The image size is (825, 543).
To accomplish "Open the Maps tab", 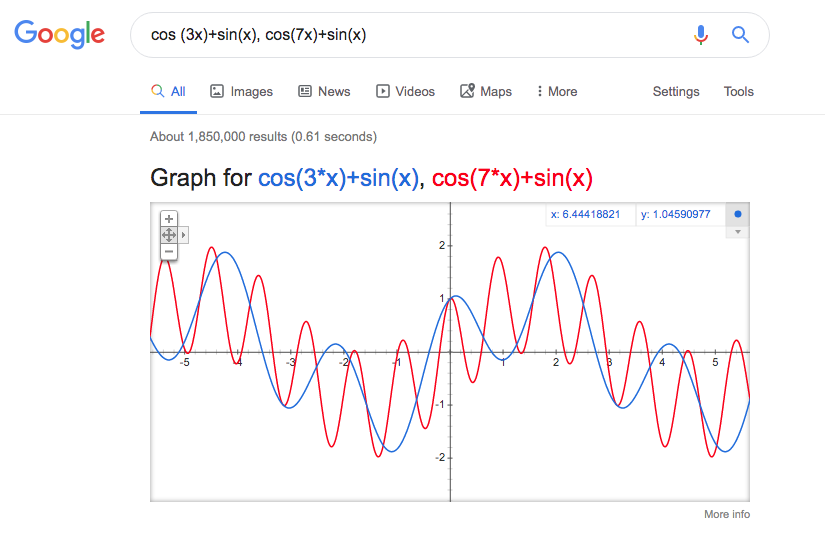I will (x=486, y=92).
